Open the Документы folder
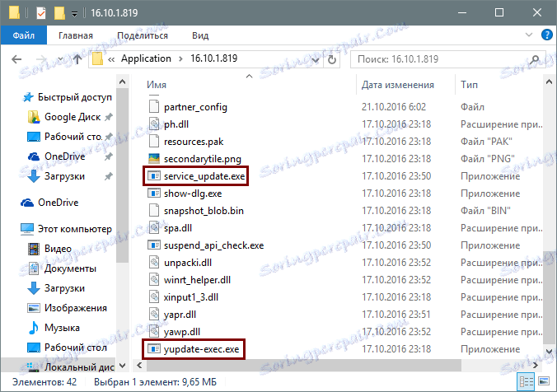Image resolution: width=557 pixels, height=392 pixels. [x=70, y=268]
